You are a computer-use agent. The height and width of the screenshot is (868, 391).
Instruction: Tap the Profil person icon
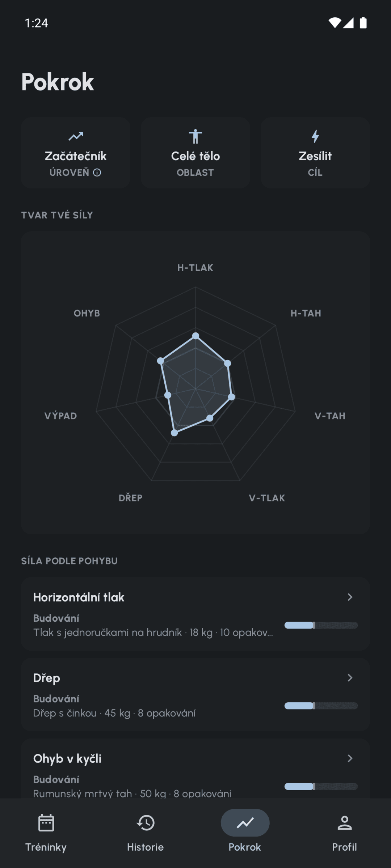tap(345, 823)
